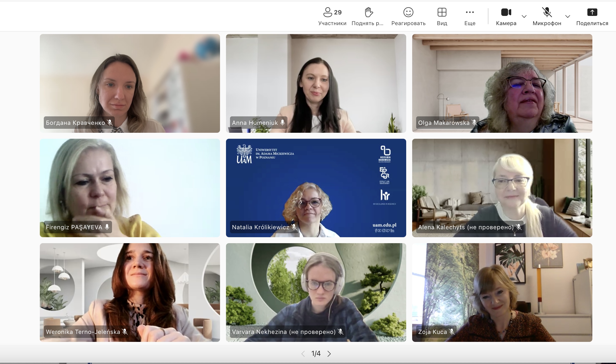Open Еще more options menu
This screenshot has width=616, height=364.
click(x=470, y=17)
